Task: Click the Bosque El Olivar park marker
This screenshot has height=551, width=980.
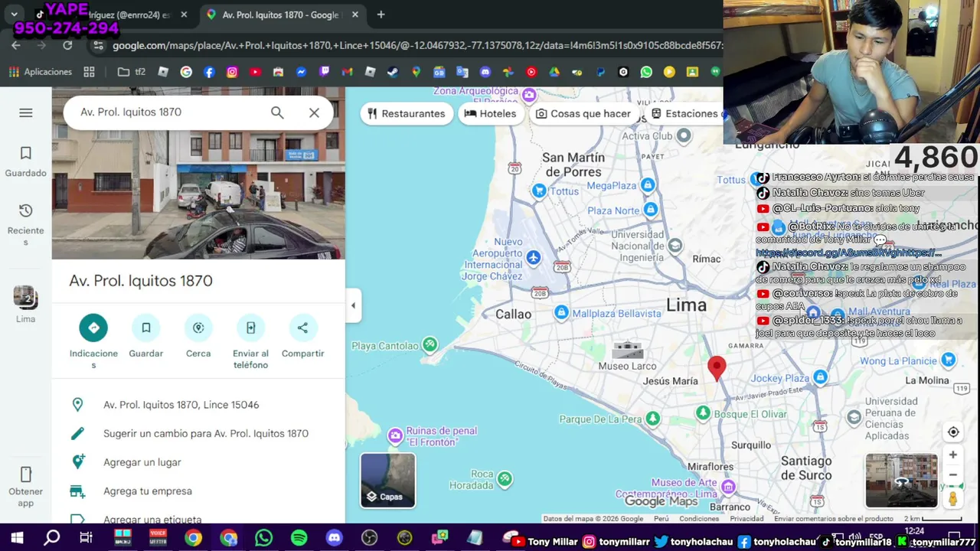Action: [703, 413]
